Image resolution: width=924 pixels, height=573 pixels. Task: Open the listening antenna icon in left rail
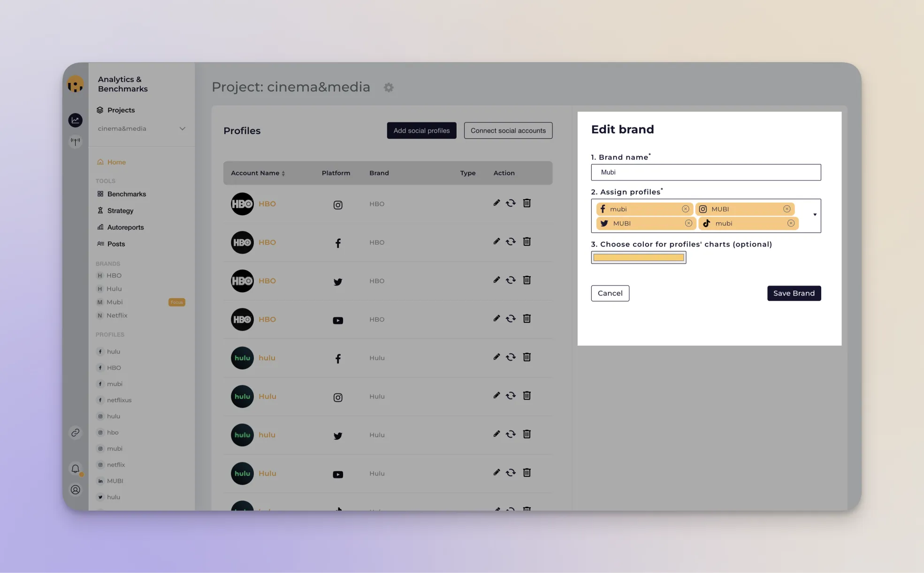point(75,141)
